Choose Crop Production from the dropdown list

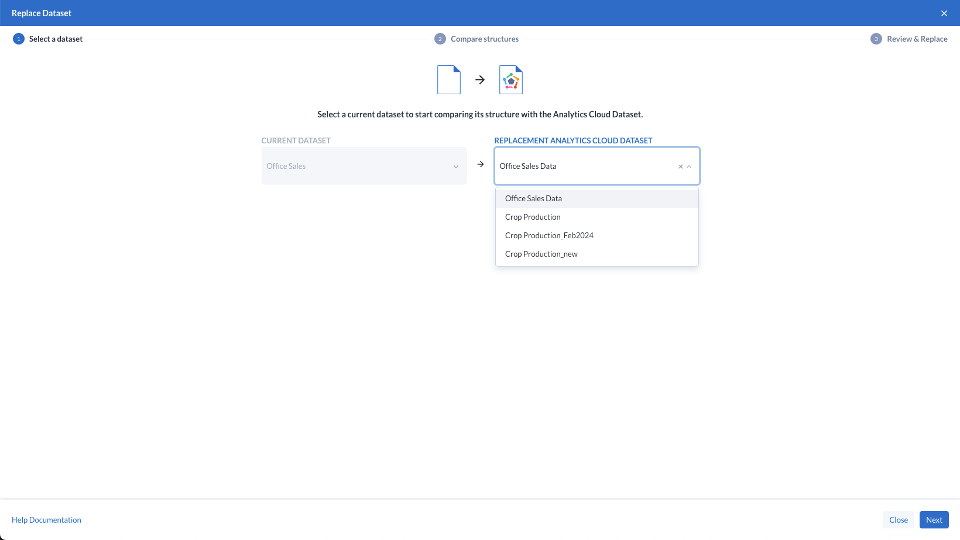point(532,217)
